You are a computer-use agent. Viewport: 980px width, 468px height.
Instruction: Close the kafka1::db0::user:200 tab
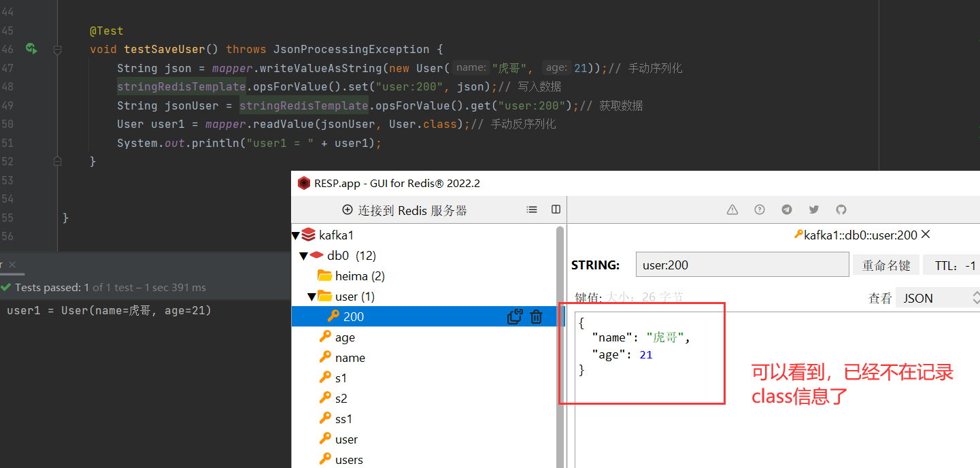point(925,235)
